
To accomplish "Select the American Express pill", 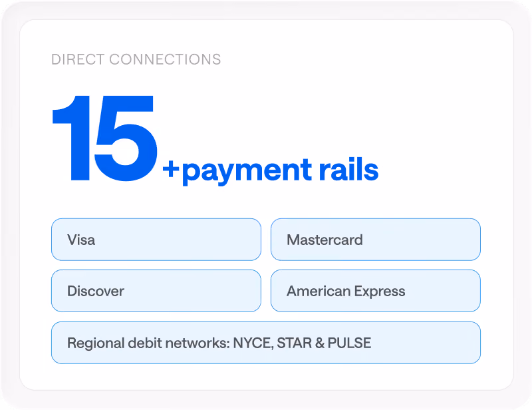I will 376,291.
